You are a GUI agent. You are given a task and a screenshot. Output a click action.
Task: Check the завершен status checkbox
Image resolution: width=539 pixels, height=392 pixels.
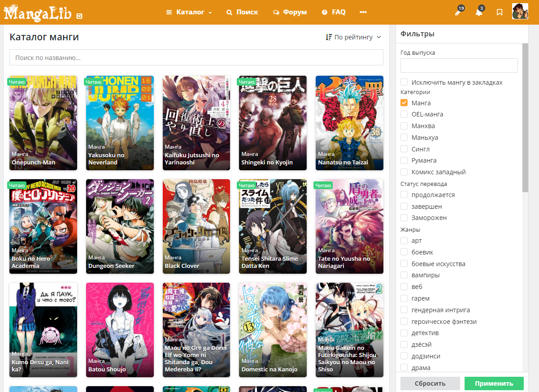coord(404,207)
